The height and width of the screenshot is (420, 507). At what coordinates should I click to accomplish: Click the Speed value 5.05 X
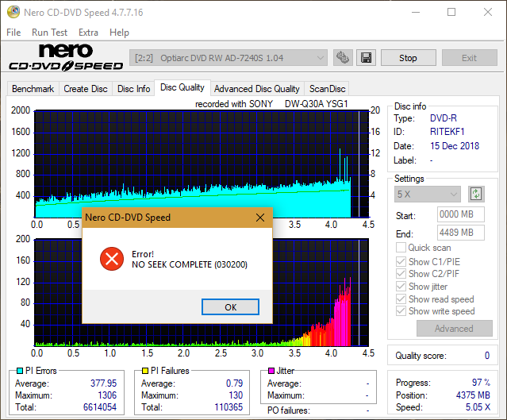(478, 407)
